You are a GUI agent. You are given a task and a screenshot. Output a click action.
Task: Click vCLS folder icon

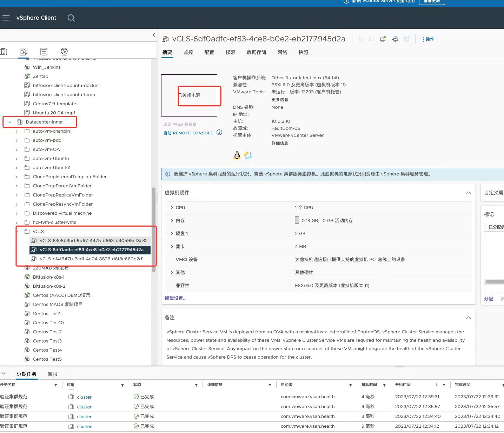tap(27, 232)
